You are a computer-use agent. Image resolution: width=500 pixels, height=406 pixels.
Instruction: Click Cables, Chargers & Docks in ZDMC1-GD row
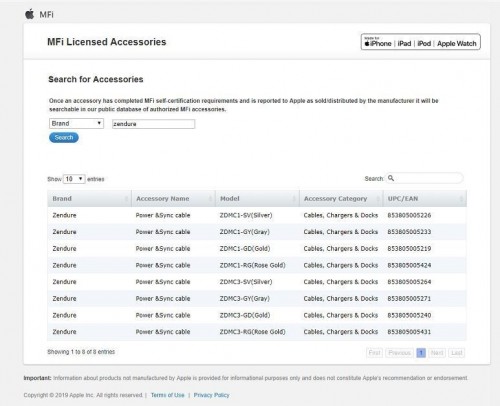pos(341,249)
